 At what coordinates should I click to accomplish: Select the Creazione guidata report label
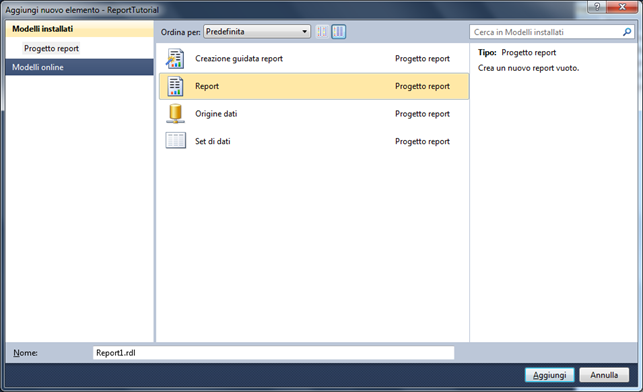[x=239, y=59]
